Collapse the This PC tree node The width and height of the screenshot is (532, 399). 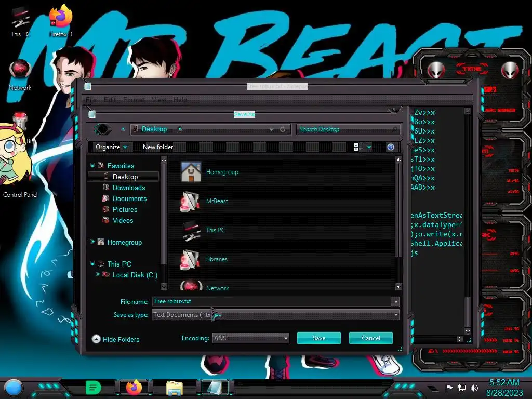pos(92,263)
